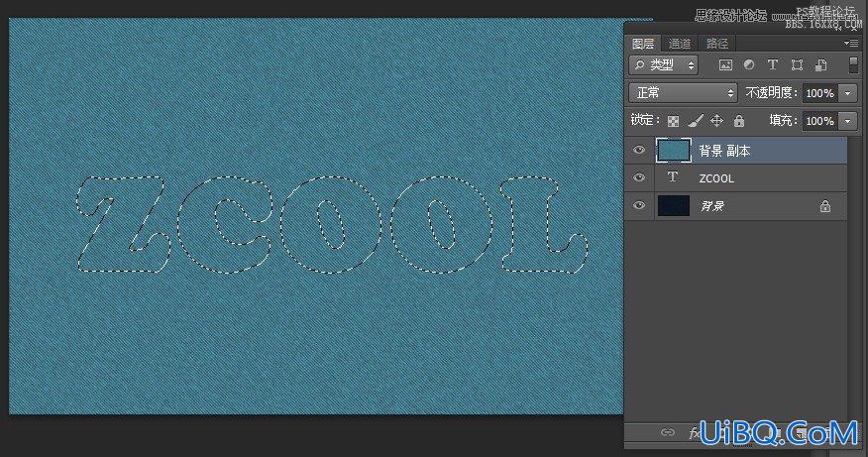Click the 填充 label
Image resolution: width=868 pixels, height=457 pixels.
[784, 120]
